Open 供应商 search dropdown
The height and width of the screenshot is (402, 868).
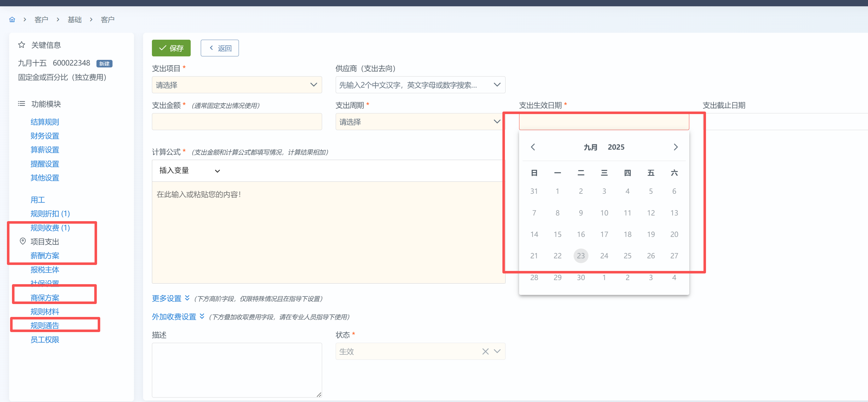420,85
